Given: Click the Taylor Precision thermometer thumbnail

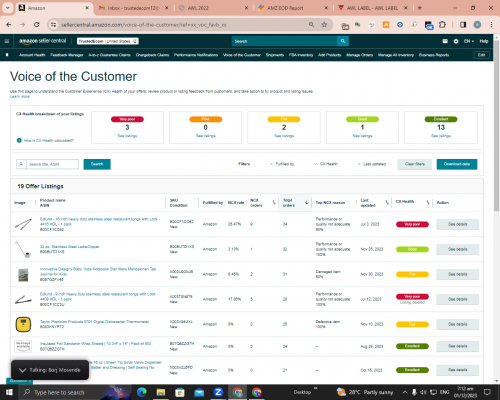Looking at the screenshot, I should (x=23, y=324).
